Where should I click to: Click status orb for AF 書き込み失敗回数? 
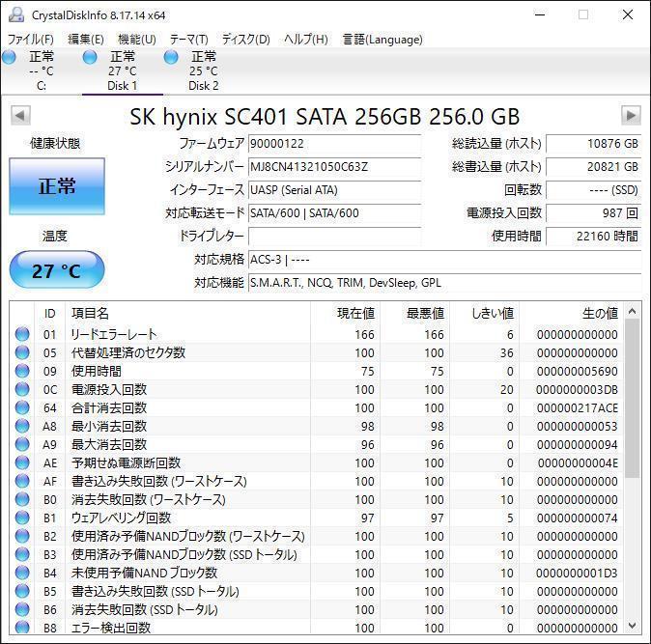tap(22, 481)
